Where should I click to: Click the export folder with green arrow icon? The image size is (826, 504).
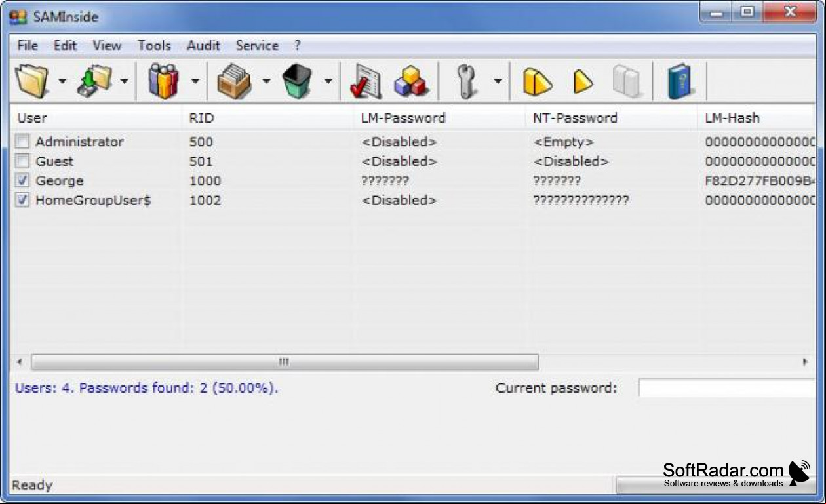click(94, 81)
